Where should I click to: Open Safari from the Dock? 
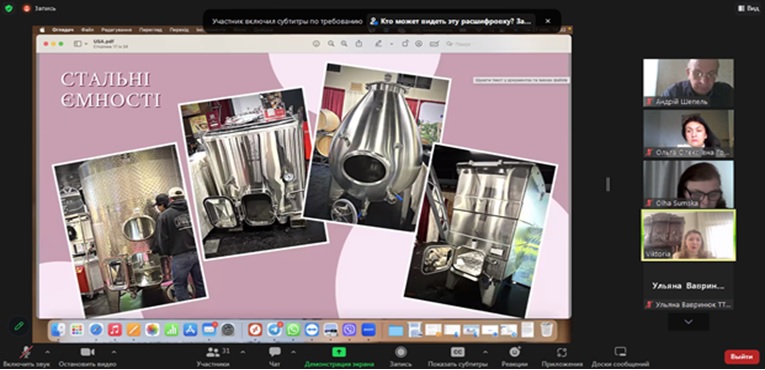(96, 329)
